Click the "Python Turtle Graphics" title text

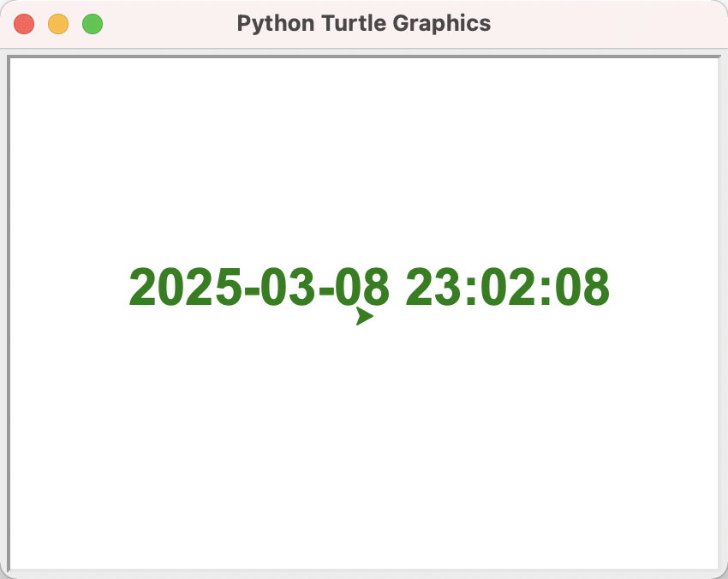click(363, 23)
